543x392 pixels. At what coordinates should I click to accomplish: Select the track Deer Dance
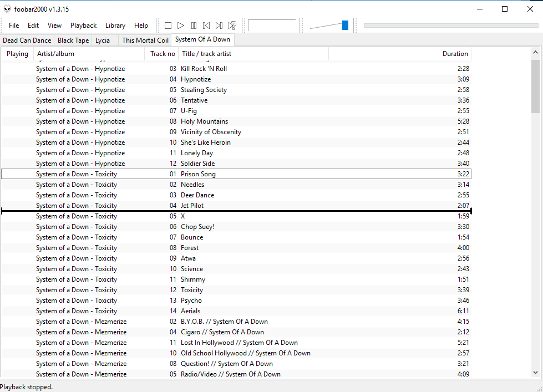click(236, 195)
